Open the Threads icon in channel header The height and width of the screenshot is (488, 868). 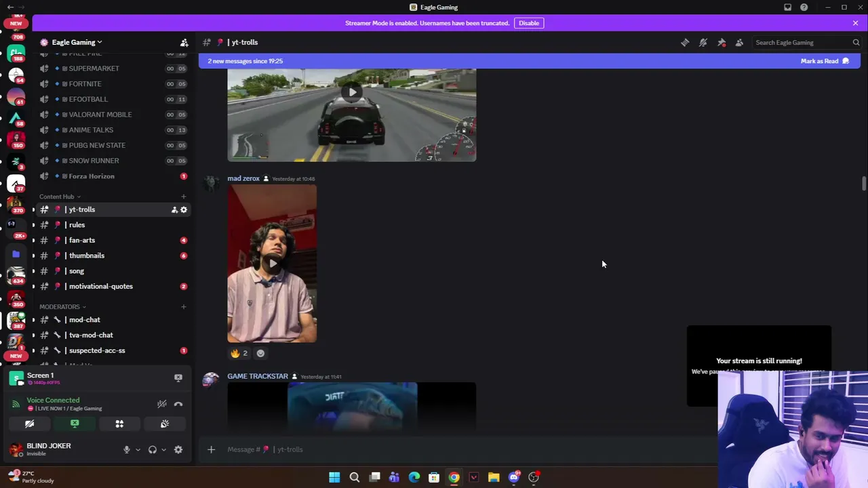(685, 42)
